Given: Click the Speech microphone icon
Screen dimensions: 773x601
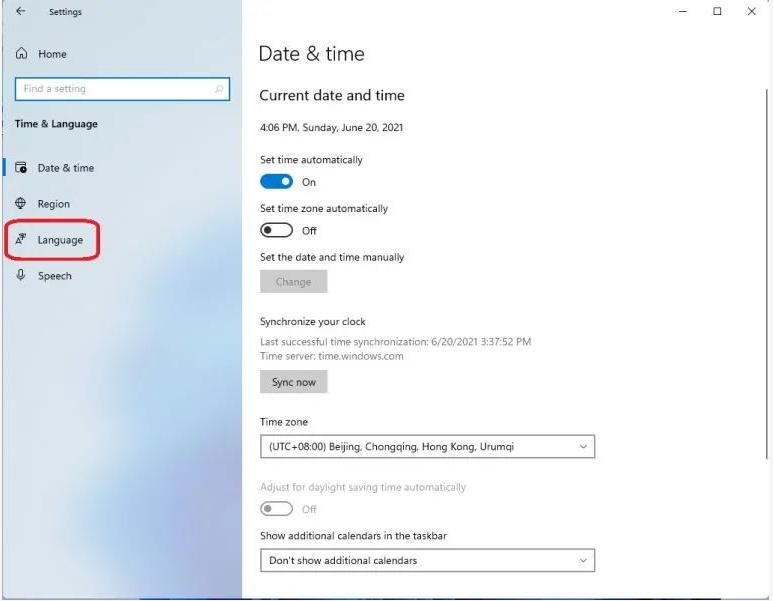Looking at the screenshot, I should pos(21,276).
